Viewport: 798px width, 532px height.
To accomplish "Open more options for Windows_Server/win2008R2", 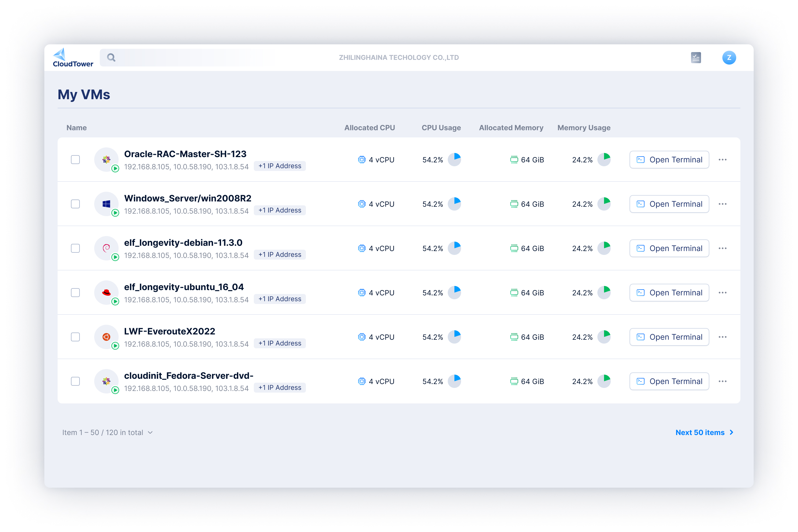I will (x=722, y=204).
